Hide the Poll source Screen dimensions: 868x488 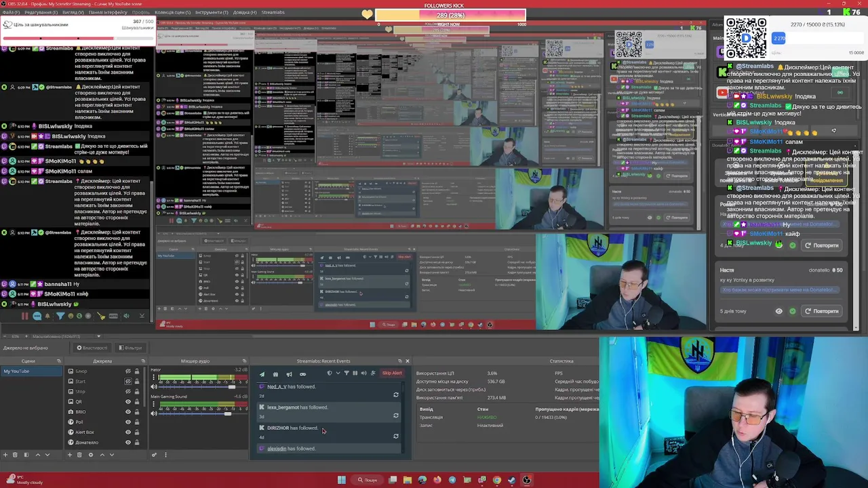click(127, 422)
